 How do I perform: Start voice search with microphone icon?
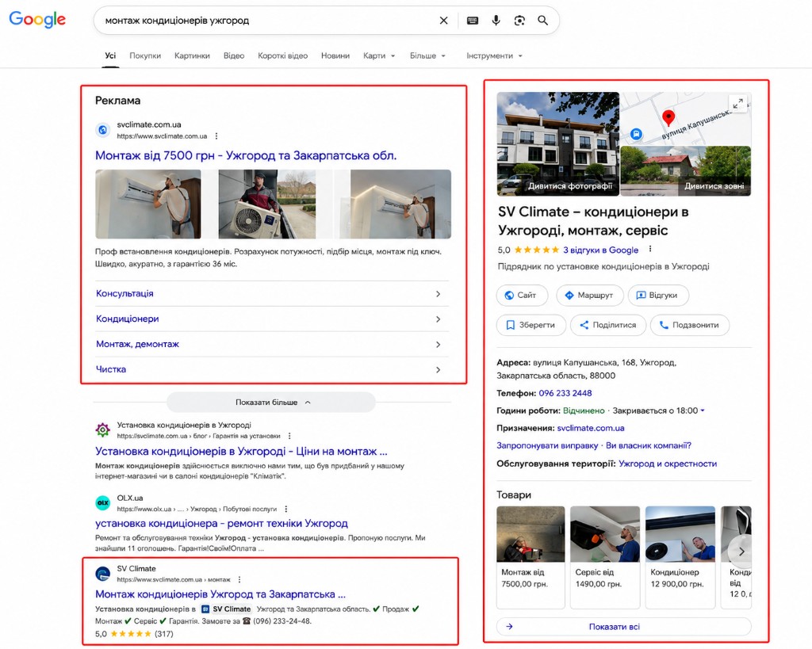(496, 20)
